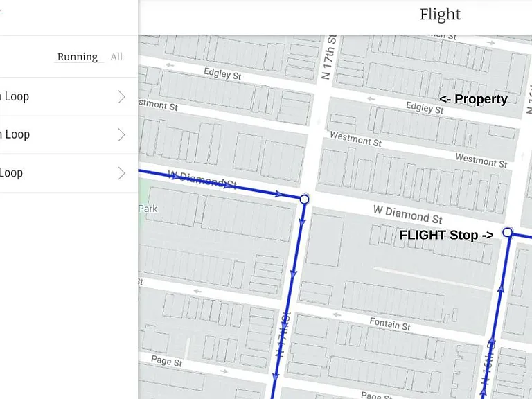Click the Property annotation label
Image resolution: width=532 pixels, height=399 pixels.
point(473,99)
